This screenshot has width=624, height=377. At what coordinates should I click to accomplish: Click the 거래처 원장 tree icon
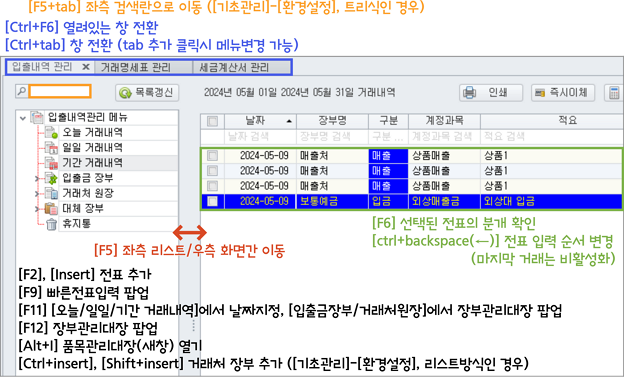pyautogui.click(x=51, y=193)
